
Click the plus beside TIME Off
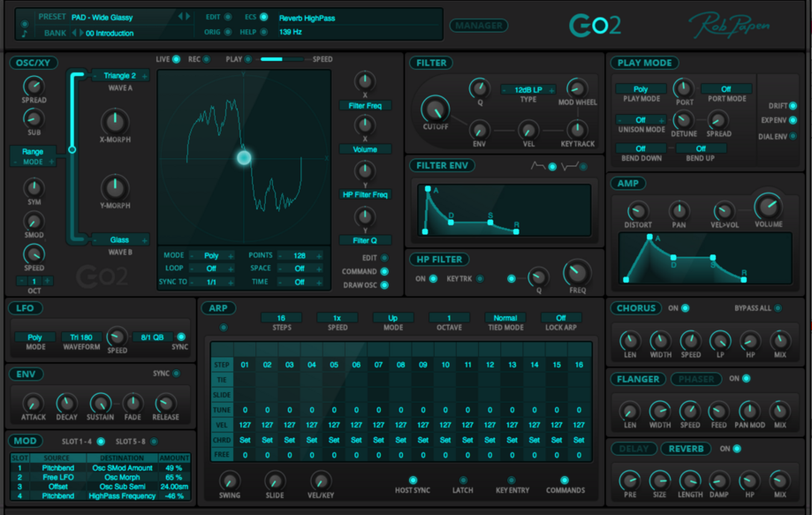click(319, 282)
